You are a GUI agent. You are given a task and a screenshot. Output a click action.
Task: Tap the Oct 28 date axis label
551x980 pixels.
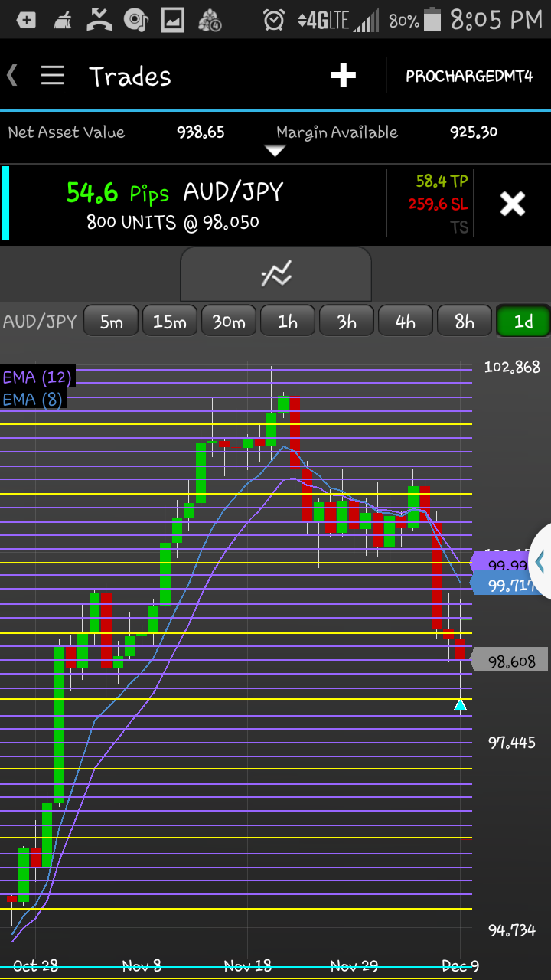pyautogui.click(x=35, y=965)
